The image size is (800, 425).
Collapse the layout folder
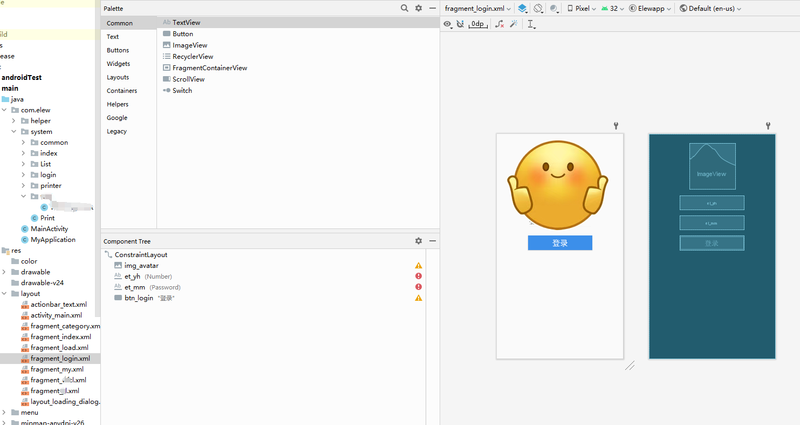tap(4, 293)
